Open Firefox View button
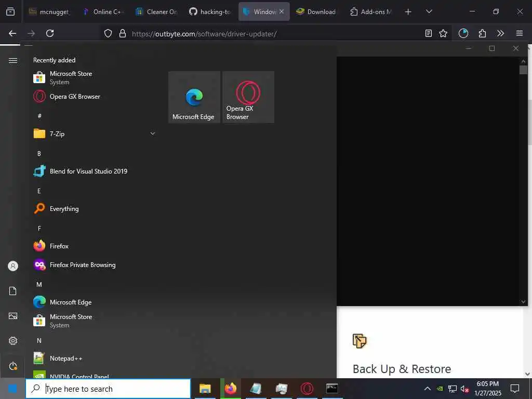The image size is (532, 399). click(x=10, y=11)
